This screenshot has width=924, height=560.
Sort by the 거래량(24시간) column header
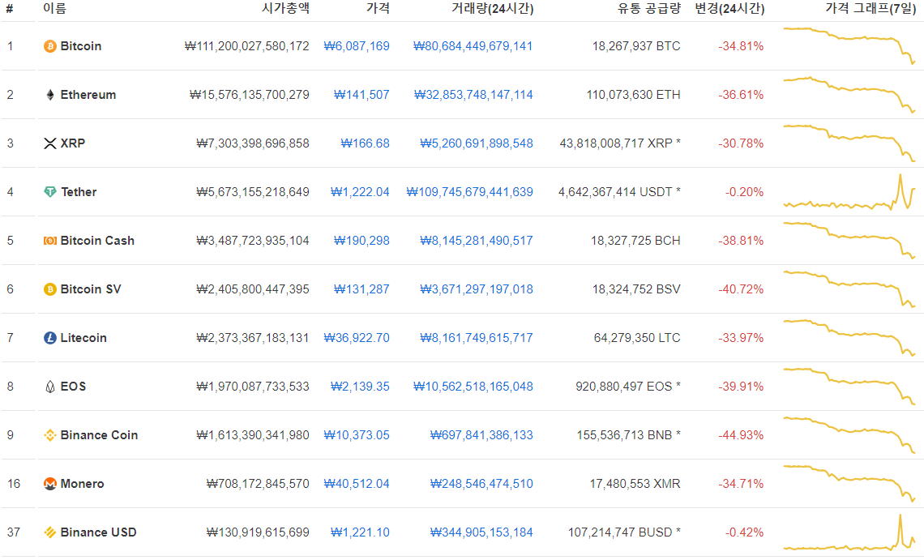pyautogui.click(x=493, y=9)
